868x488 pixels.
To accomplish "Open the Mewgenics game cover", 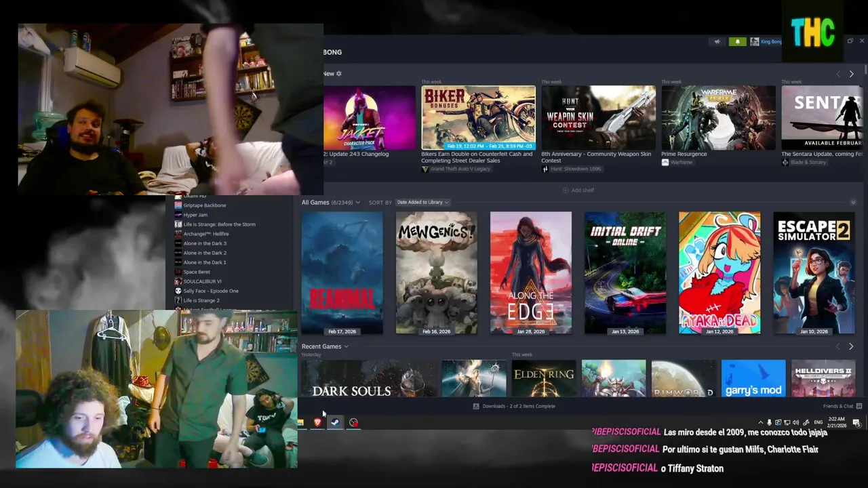I will click(x=436, y=273).
